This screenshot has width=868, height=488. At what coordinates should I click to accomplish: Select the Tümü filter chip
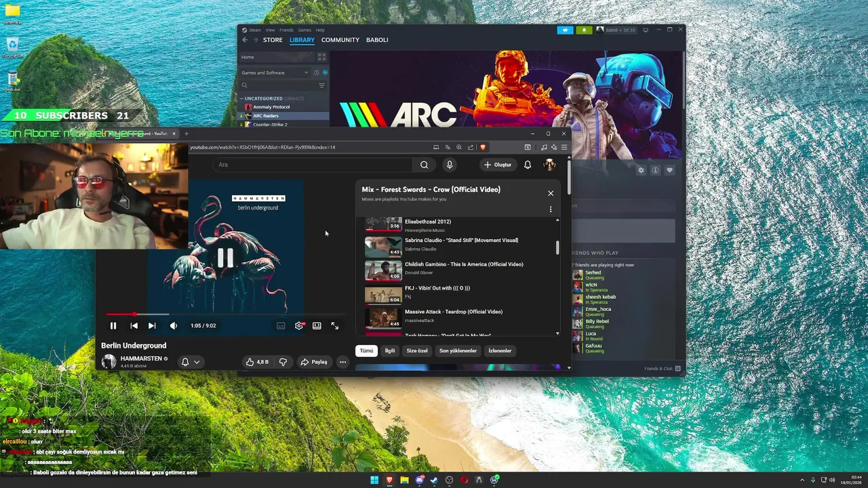(x=366, y=350)
